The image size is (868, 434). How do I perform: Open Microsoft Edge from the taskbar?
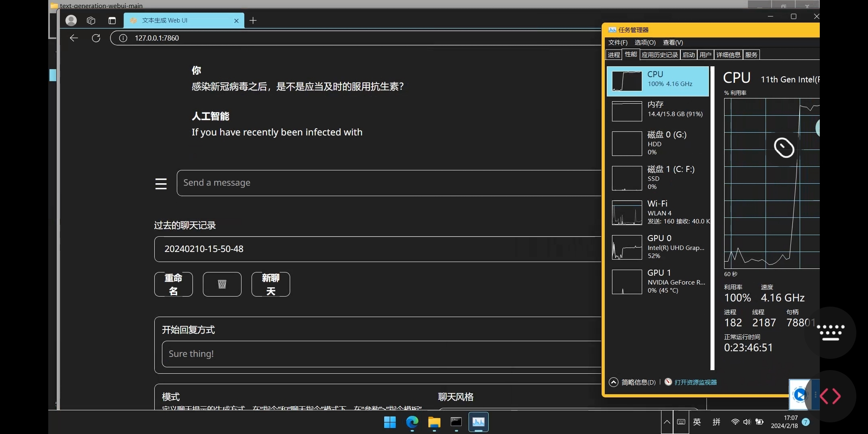pos(412,422)
